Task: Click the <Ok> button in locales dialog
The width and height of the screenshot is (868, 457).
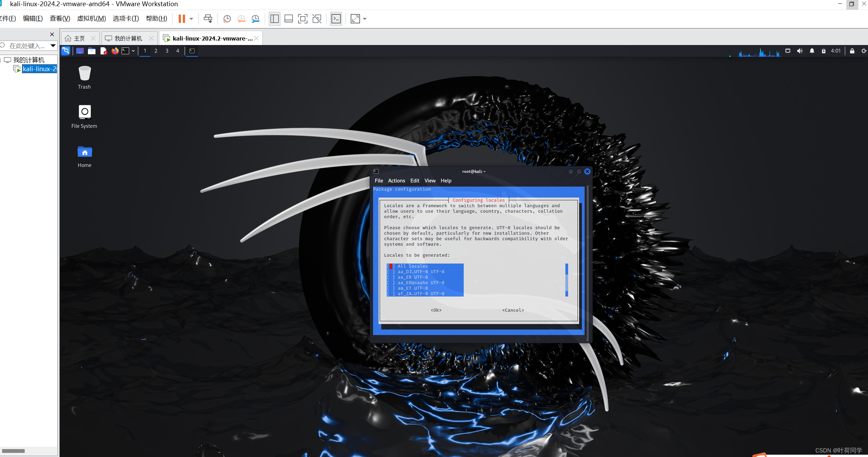Action: point(436,310)
